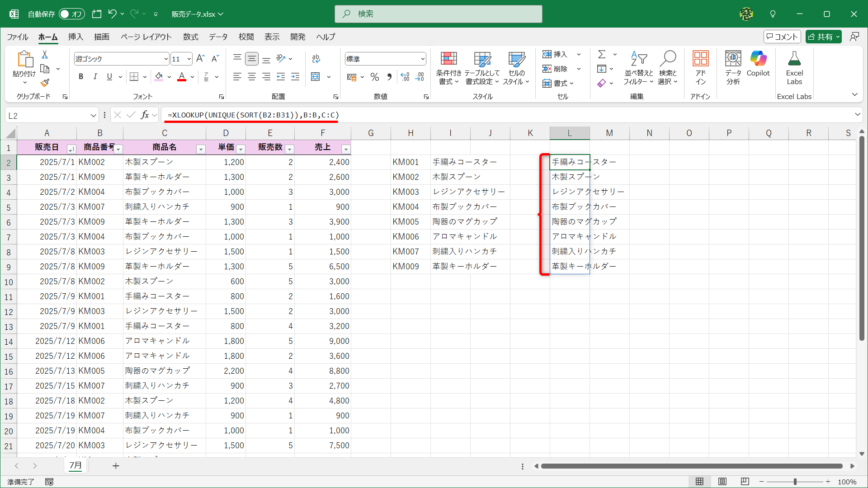Apply Format as Table (テーブルとして書式設定)
Screen dimensions: 868x488
point(482,67)
